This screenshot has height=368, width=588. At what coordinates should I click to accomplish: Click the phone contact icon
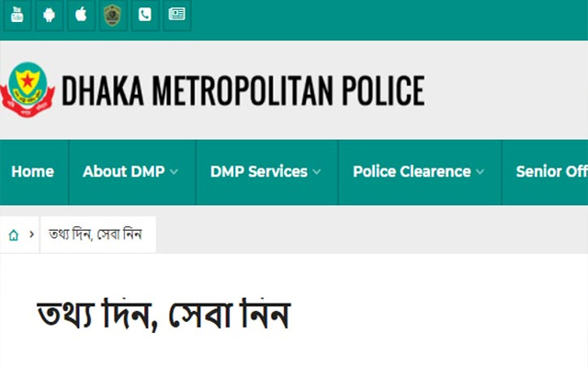point(144,16)
